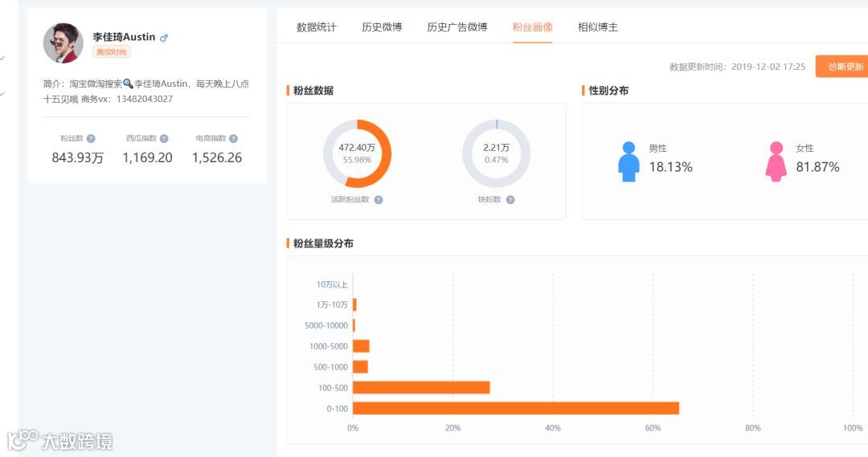Click the 81.87% female percentage
Viewport: 868px width, 457px height.
(x=817, y=167)
